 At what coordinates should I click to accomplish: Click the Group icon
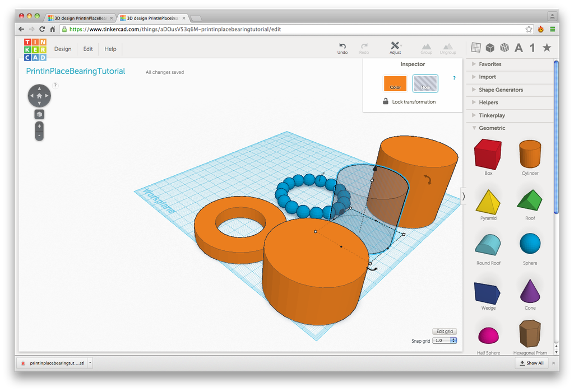pos(426,49)
